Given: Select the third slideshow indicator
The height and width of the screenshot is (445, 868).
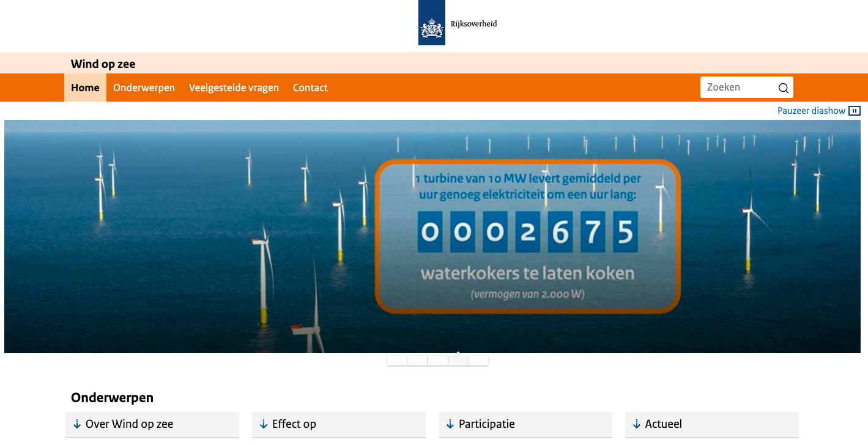Looking at the screenshot, I should [x=437, y=361].
